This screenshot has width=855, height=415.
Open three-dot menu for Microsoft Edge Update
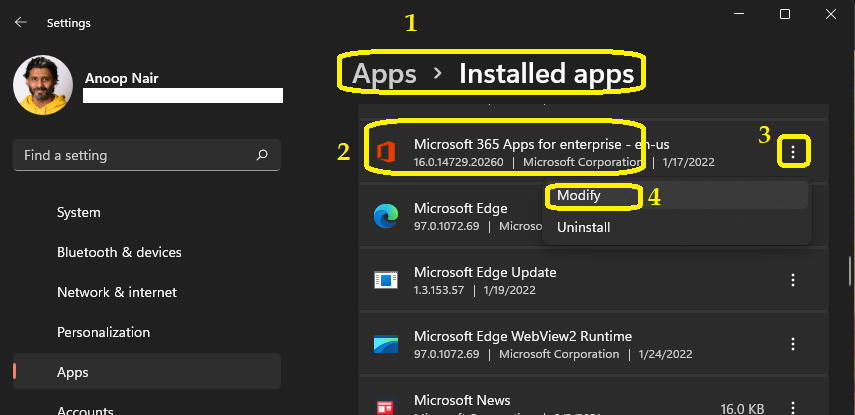pos(793,280)
